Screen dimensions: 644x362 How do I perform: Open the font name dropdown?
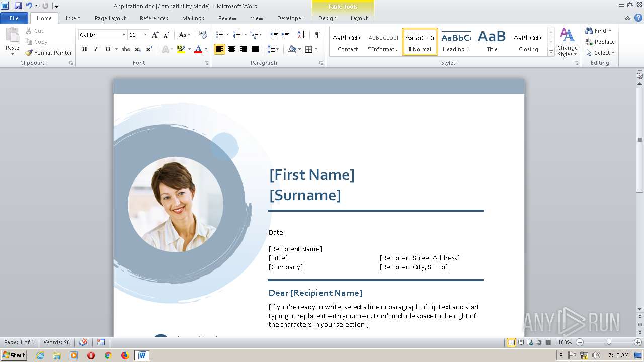coord(124,35)
